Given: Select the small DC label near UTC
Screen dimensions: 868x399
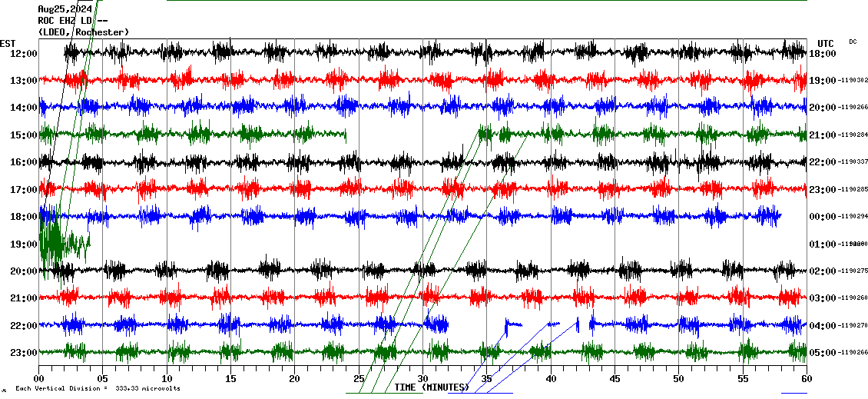Looking at the screenshot, I should click(853, 42).
